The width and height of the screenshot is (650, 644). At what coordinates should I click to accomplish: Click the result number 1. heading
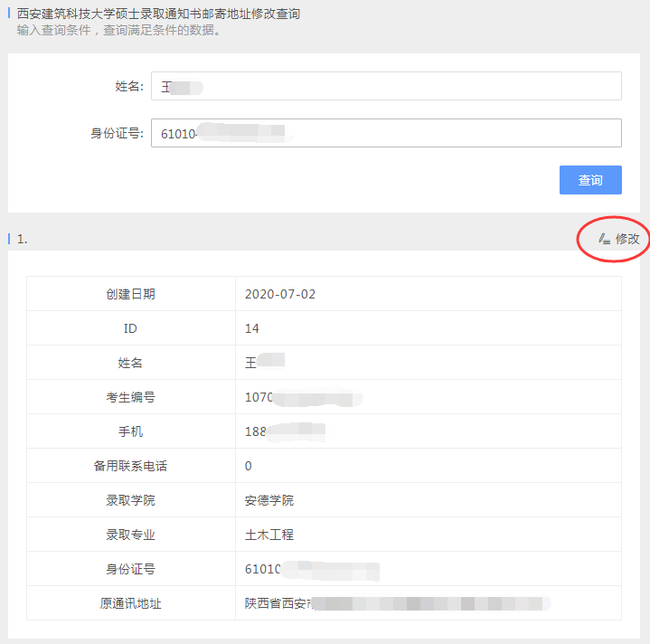(x=22, y=240)
